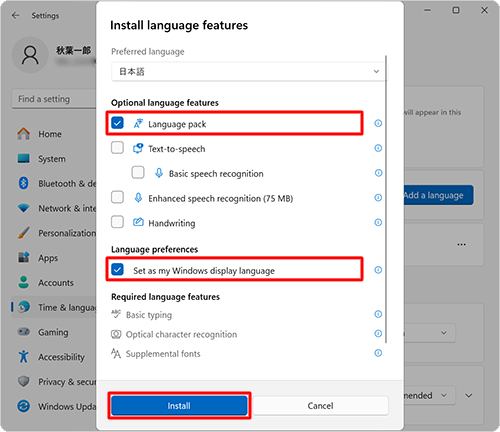This screenshot has height=432, width=500.
Task: Expand the chevron at far right of Settings
Action: click(469, 395)
